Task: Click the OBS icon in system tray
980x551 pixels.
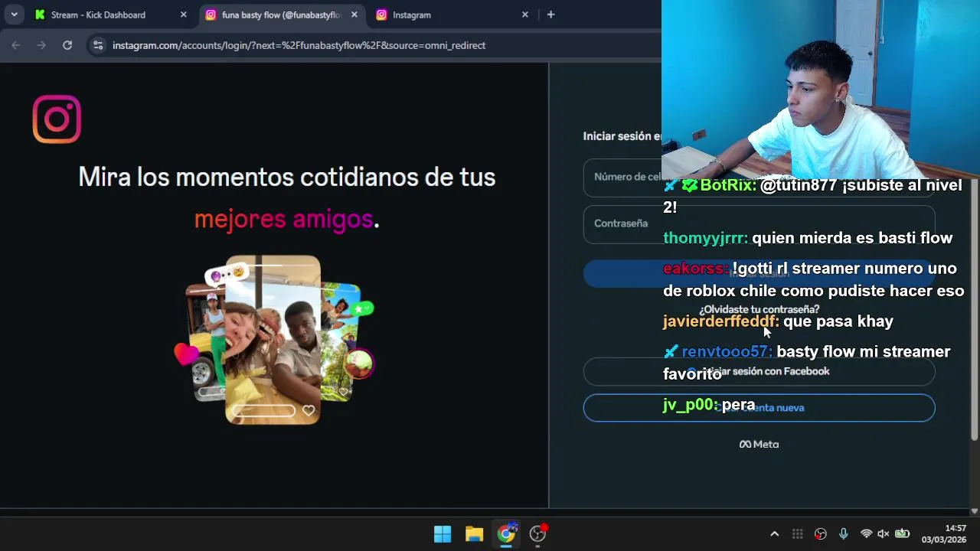Action: pos(820,534)
